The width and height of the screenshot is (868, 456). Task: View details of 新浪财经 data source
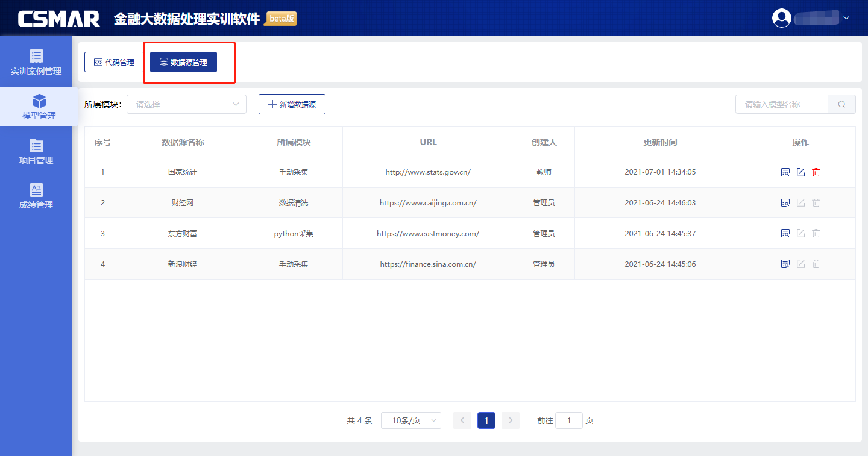pyautogui.click(x=785, y=264)
